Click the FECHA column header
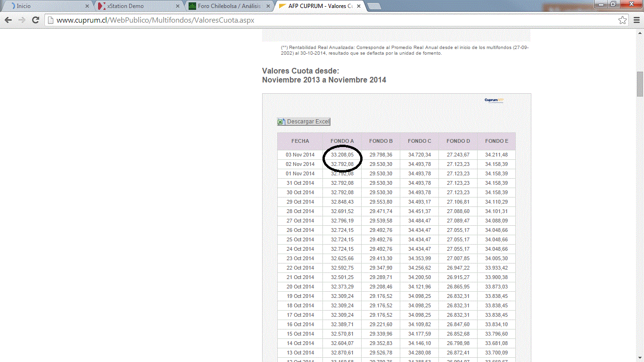Screen dimensions: 644x362 click(x=300, y=141)
